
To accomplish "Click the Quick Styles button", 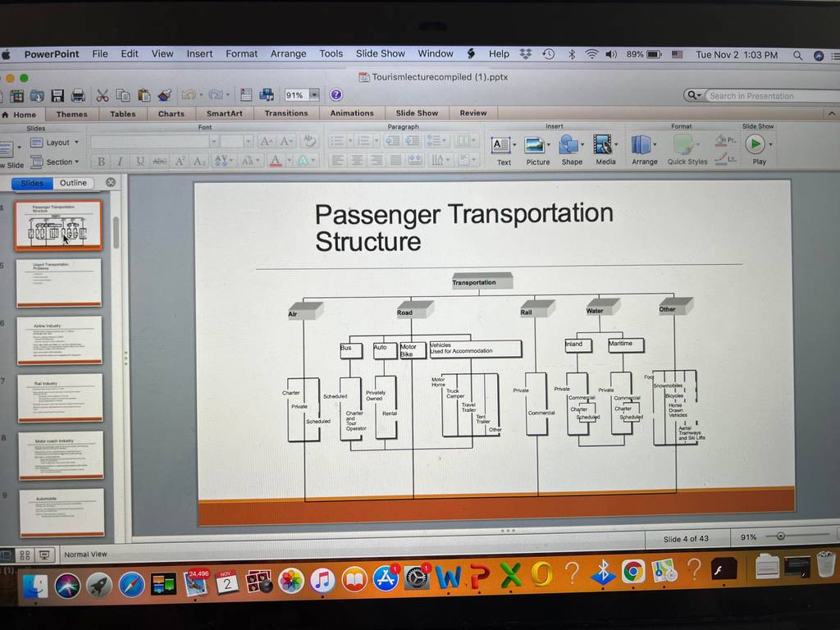I will [x=687, y=149].
